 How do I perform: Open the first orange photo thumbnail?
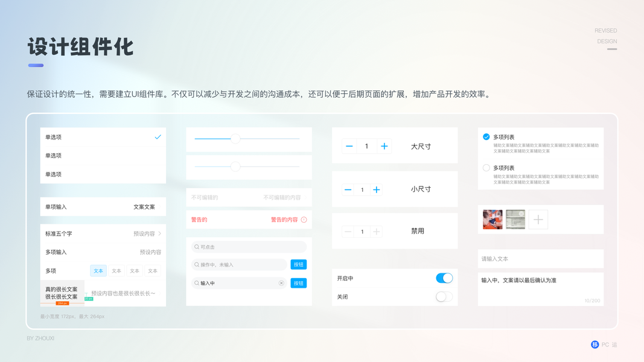[x=493, y=220]
